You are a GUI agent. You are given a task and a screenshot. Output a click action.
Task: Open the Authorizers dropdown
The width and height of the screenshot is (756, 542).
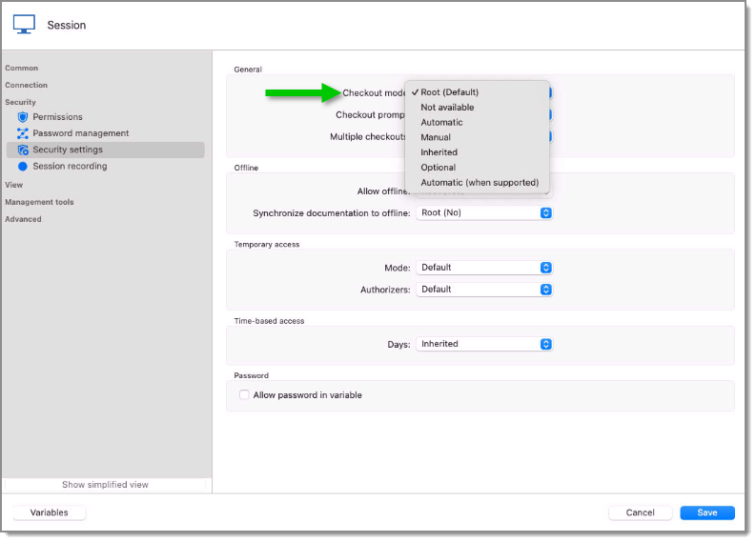click(484, 290)
